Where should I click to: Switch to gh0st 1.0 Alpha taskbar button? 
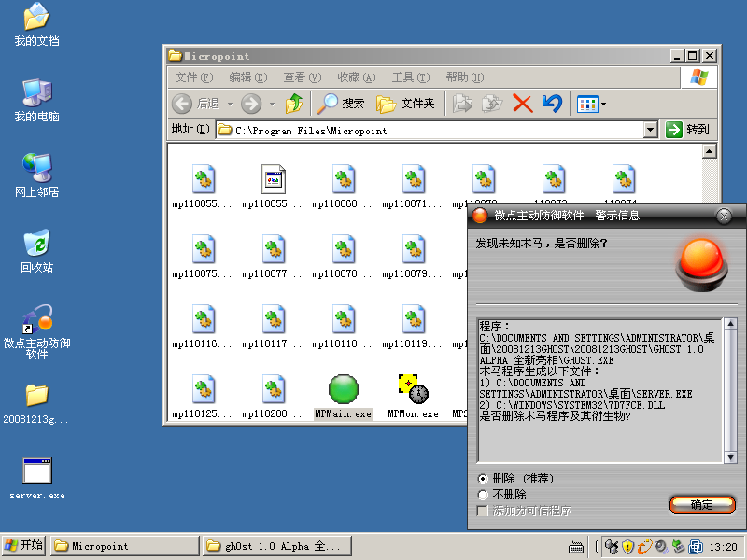coord(277,546)
